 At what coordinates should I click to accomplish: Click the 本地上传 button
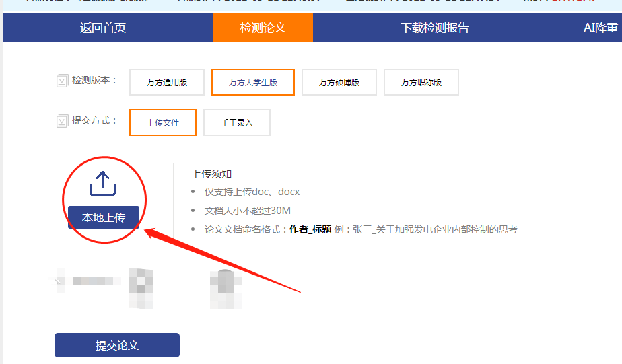(104, 217)
